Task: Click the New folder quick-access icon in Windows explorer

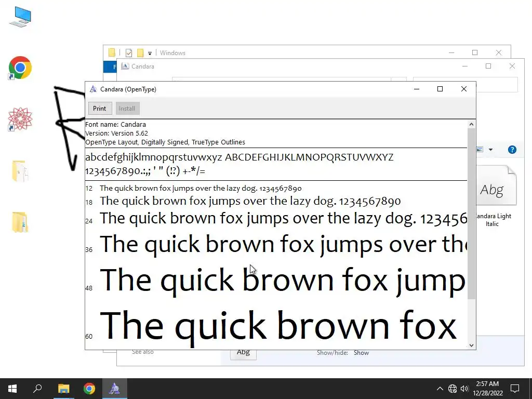Action: click(x=140, y=53)
